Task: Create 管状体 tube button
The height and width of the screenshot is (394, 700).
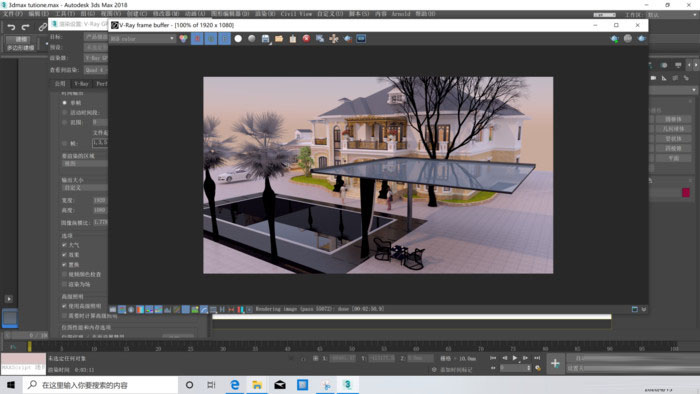Action: (x=673, y=139)
